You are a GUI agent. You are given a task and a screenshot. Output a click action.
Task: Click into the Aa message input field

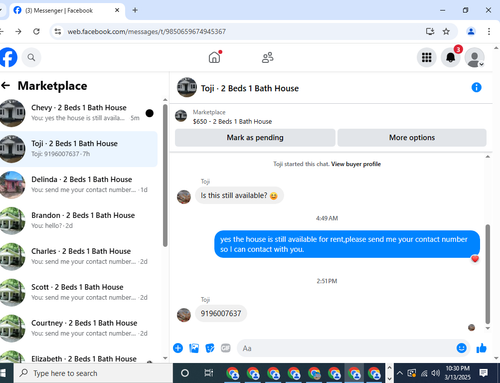point(347,348)
